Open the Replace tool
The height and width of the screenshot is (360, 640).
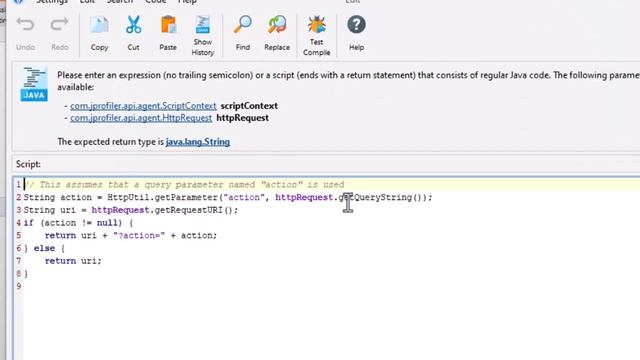click(x=277, y=34)
